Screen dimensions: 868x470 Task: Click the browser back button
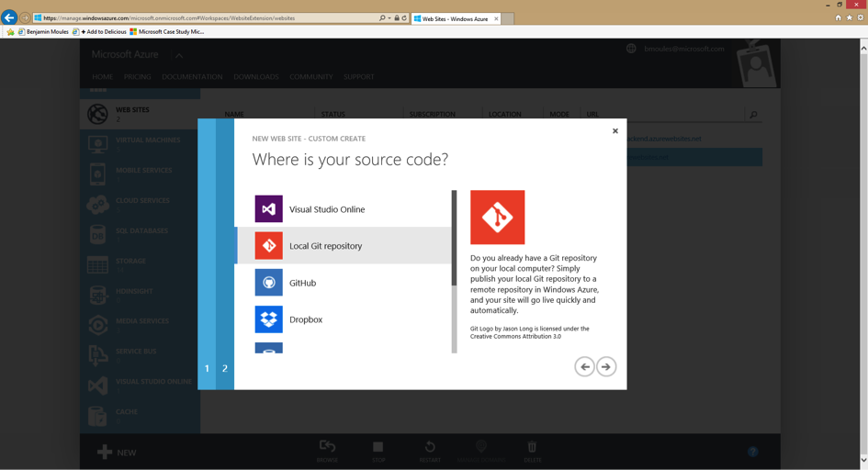(x=9, y=17)
